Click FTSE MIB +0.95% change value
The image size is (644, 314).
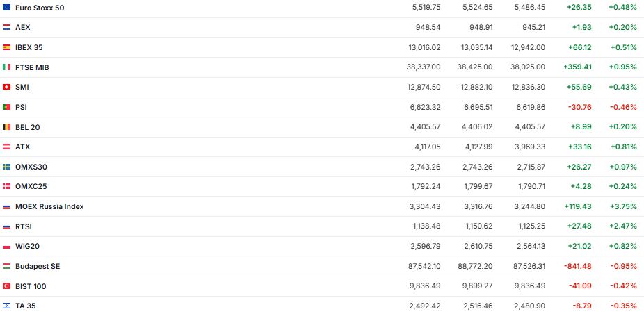[x=623, y=67]
